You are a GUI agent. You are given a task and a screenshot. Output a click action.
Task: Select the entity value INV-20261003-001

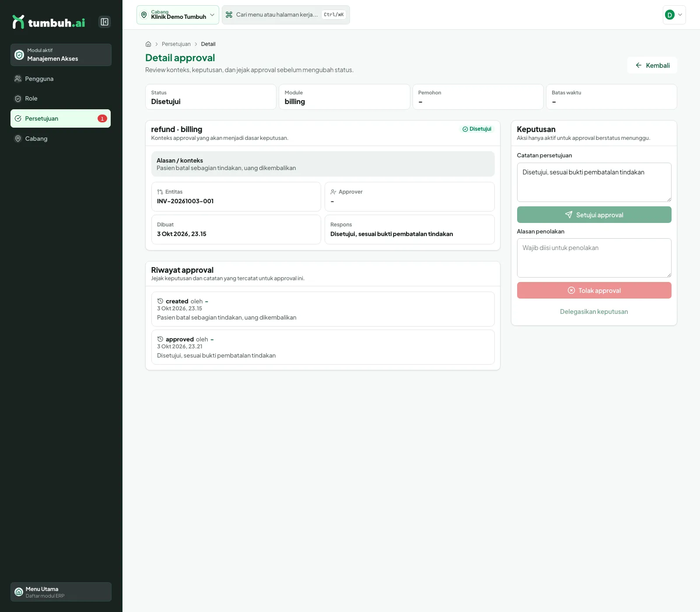tap(185, 202)
